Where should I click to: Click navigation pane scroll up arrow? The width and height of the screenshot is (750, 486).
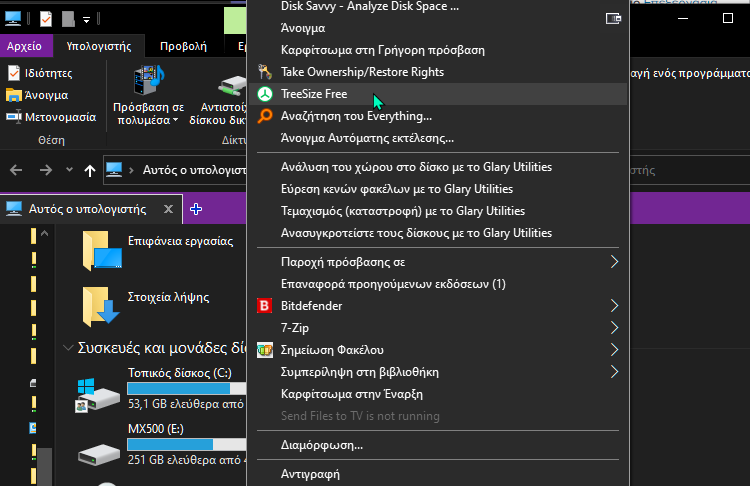point(44,234)
